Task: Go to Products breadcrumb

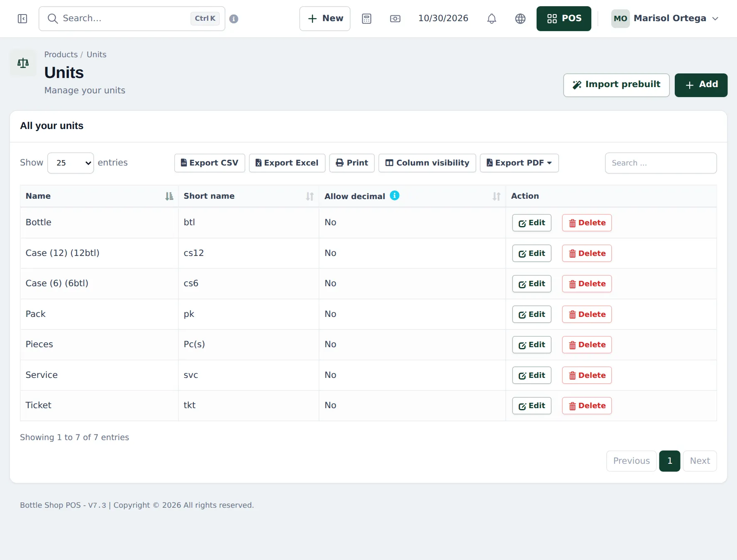Action: pos(61,54)
